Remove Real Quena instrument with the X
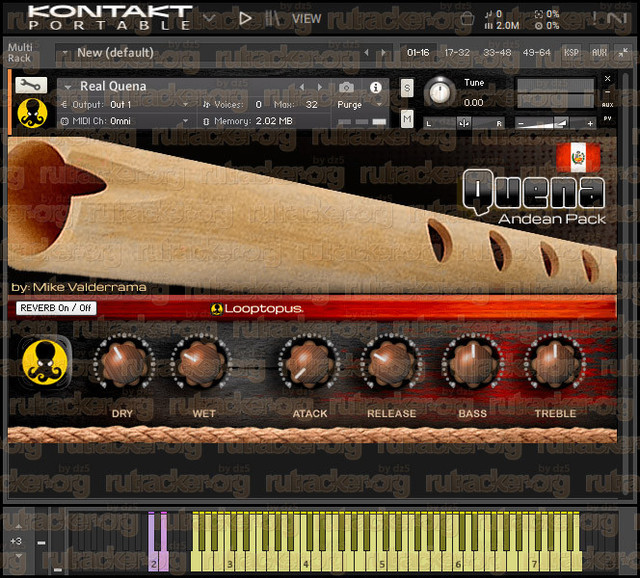The height and width of the screenshot is (578, 640). 607,78
